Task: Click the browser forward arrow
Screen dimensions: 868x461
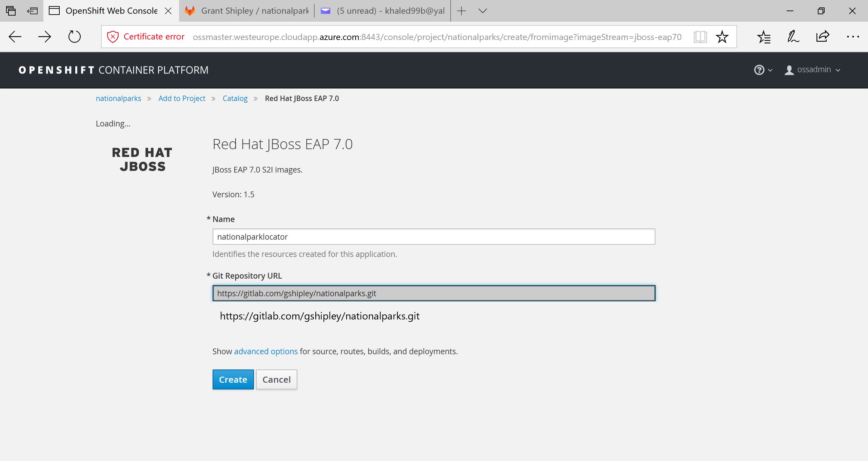Action: [x=44, y=37]
